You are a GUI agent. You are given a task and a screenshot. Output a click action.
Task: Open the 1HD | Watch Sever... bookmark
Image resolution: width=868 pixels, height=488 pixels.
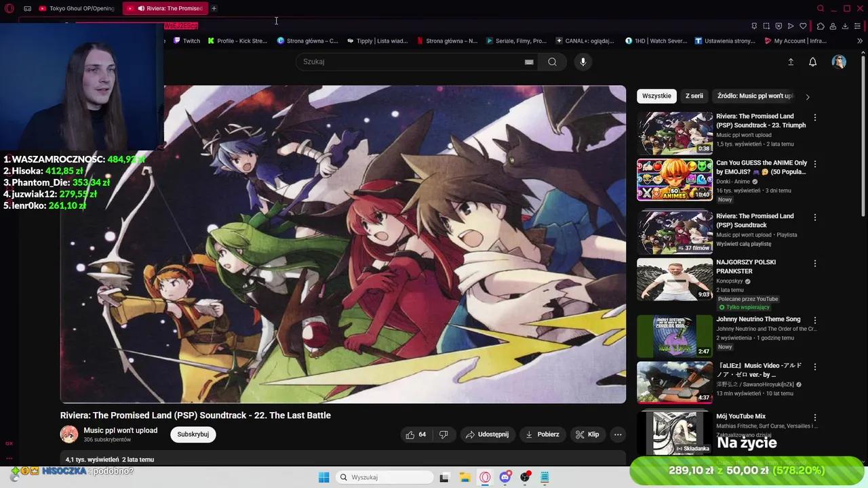(x=656, y=41)
